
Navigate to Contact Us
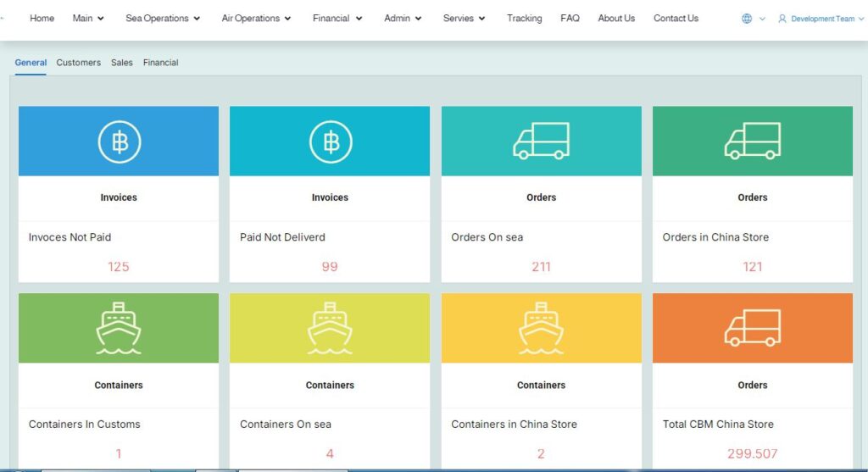coord(676,18)
